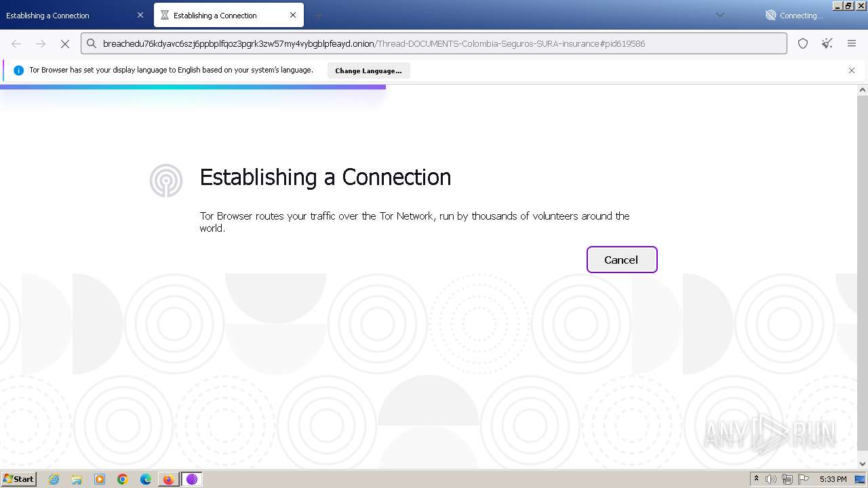868x488 pixels.
Task: Show hidden system tray icons
Action: (x=756, y=479)
